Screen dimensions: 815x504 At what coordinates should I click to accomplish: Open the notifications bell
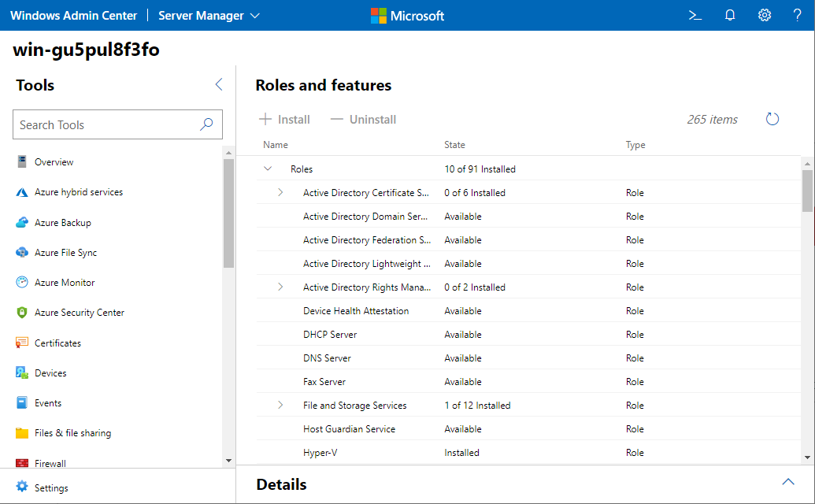730,16
